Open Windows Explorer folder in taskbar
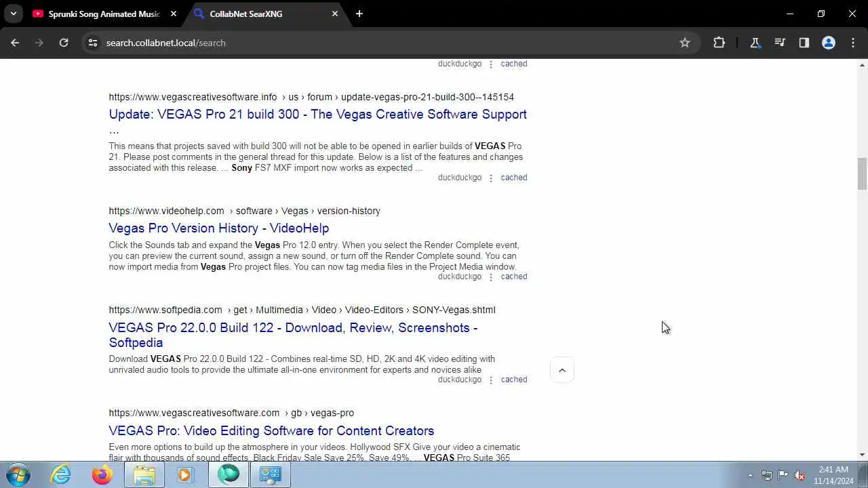Screen dimensions: 868x488 point(144,474)
